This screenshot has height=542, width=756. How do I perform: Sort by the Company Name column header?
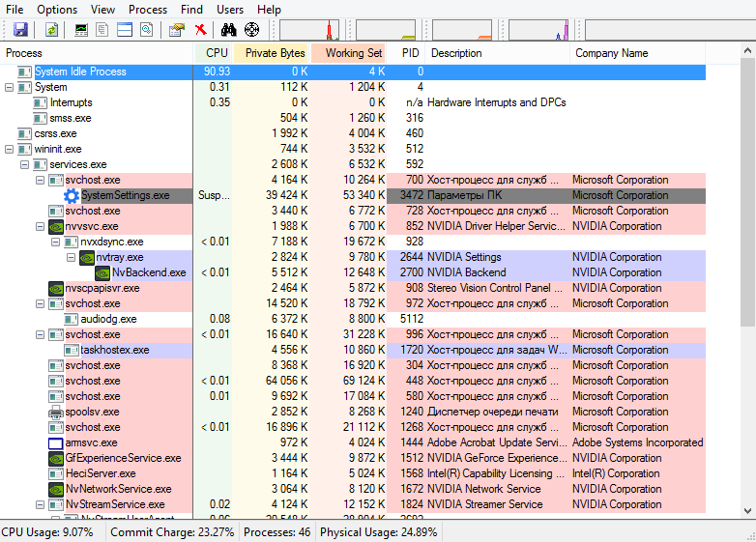[x=638, y=53]
